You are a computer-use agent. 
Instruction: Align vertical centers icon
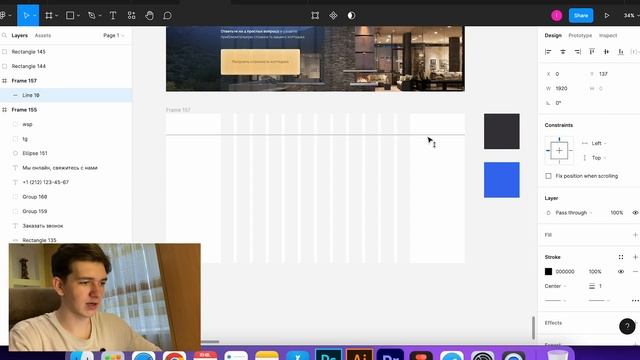606,51
